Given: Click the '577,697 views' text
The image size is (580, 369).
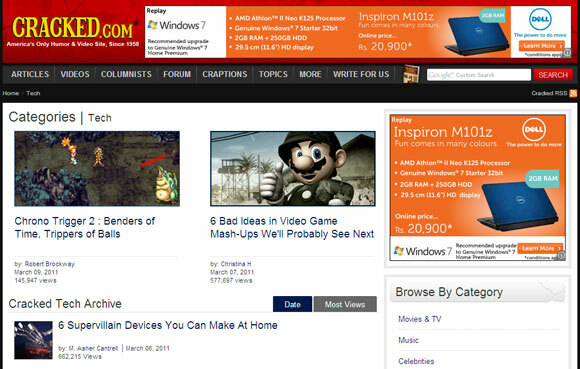Looking at the screenshot, I should (x=231, y=281).
